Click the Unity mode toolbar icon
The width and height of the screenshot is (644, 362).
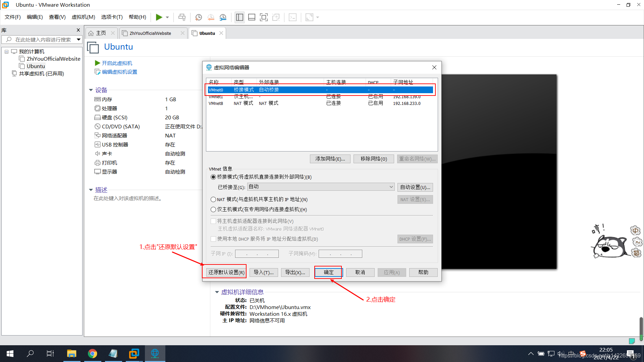tap(276, 17)
